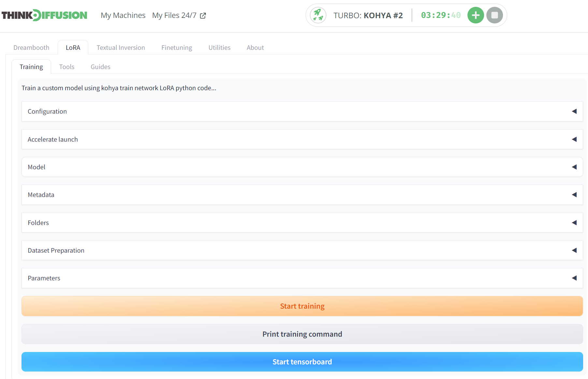The height and width of the screenshot is (379, 588).
Task: Expand the Parameters section arrow
Action: [x=574, y=278]
